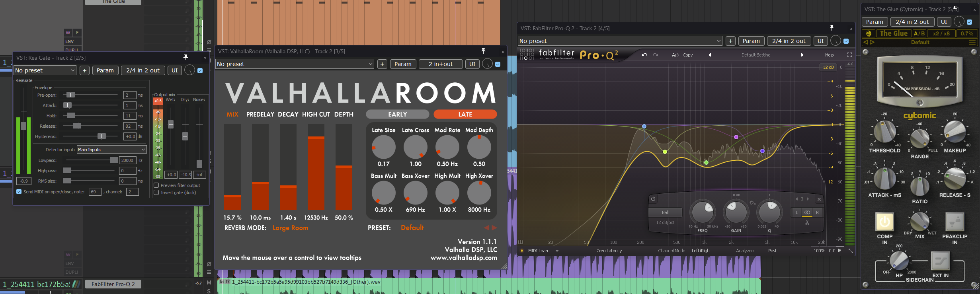Click Default preset name in The Glue

(920, 42)
